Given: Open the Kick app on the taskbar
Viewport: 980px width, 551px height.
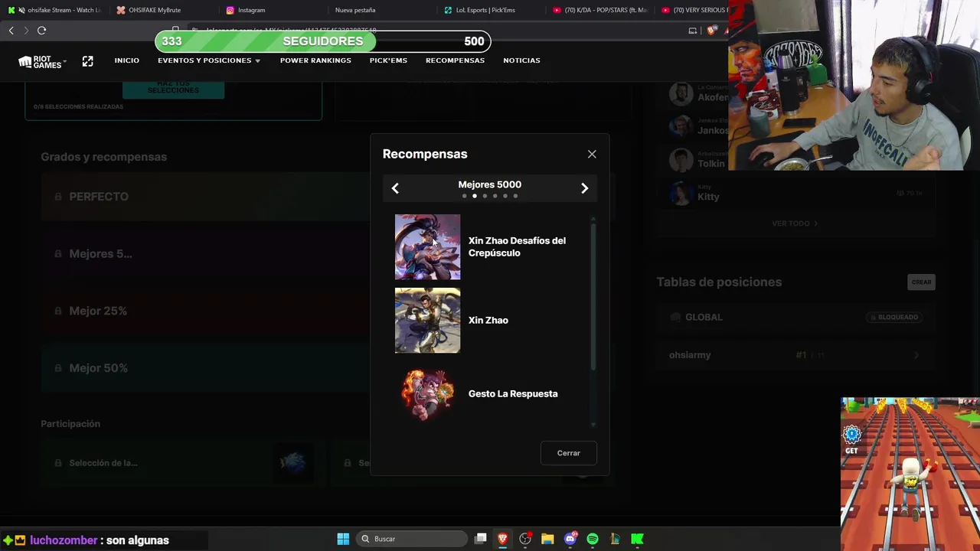Looking at the screenshot, I should pos(637,539).
